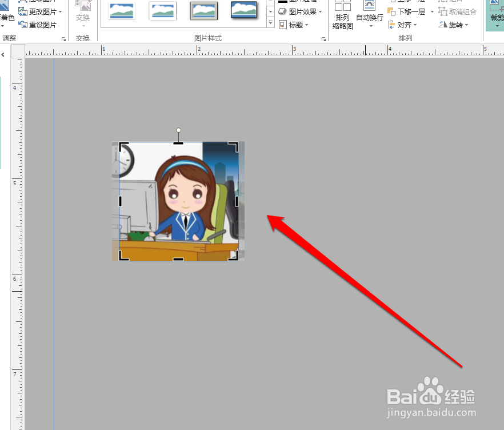
Task: Expand the full picture styles gallery
Action: (271, 22)
